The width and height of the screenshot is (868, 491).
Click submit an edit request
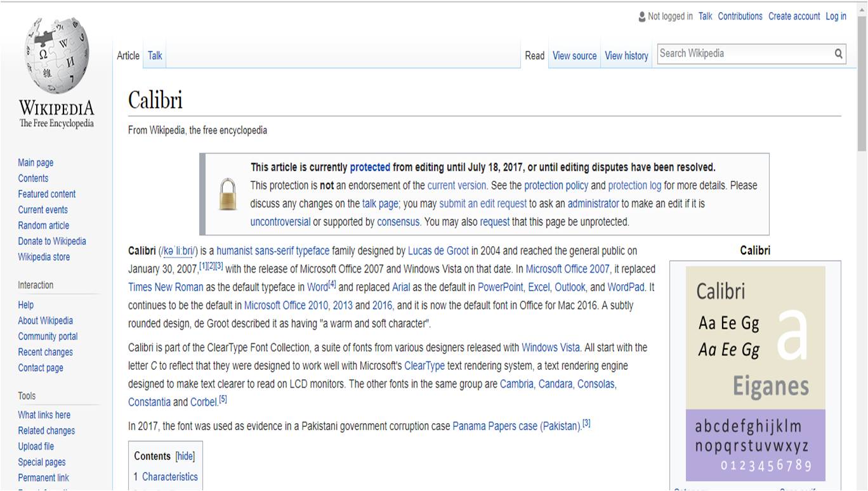483,204
